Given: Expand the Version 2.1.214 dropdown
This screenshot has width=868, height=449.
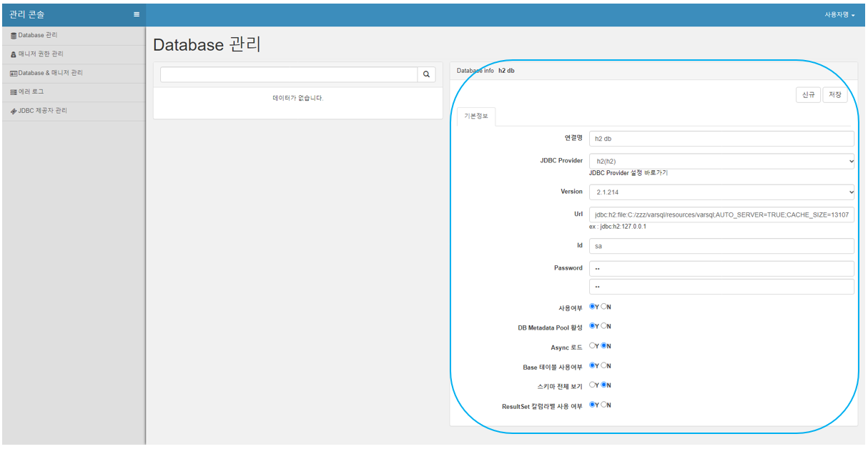Looking at the screenshot, I should 721,192.
